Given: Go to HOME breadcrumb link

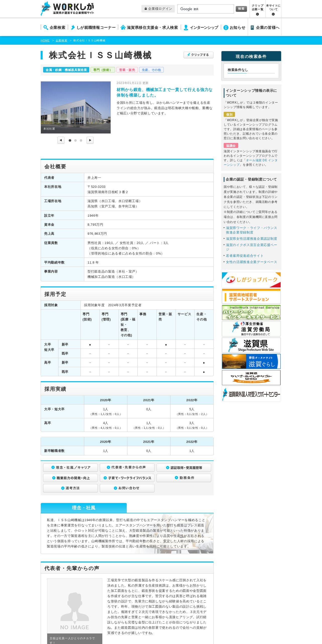Looking at the screenshot, I should tap(45, 40).
